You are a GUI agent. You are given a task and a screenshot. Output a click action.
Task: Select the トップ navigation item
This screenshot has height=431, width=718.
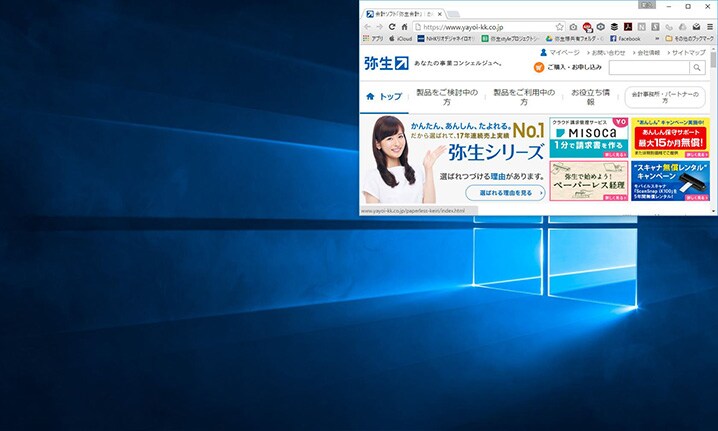tap(384, 97)
